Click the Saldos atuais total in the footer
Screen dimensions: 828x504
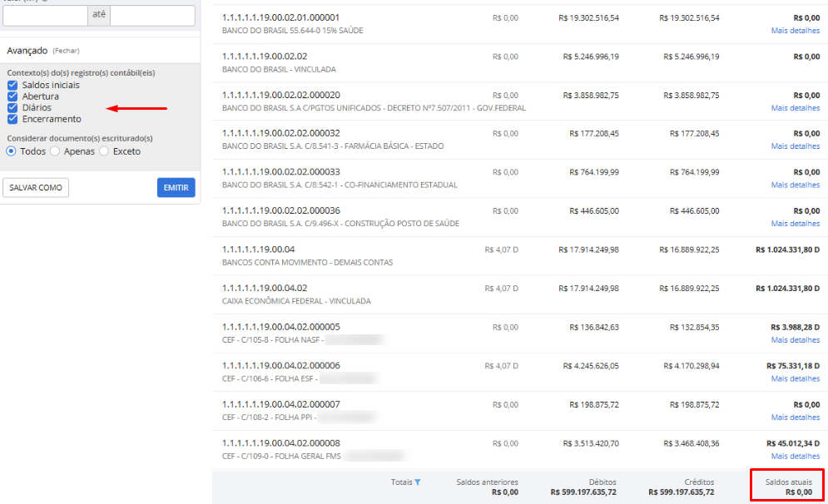[798, 492]
